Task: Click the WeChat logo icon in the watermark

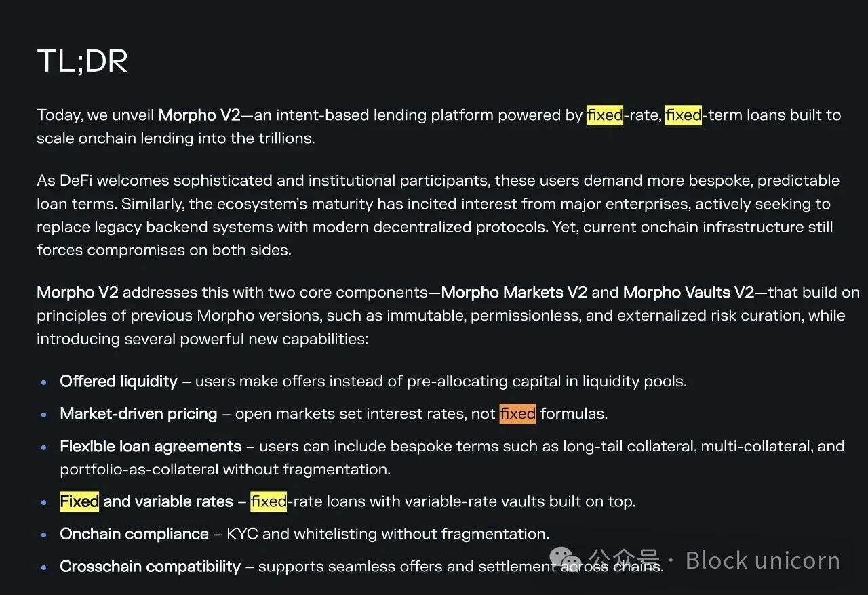Action: coord(564,560)
